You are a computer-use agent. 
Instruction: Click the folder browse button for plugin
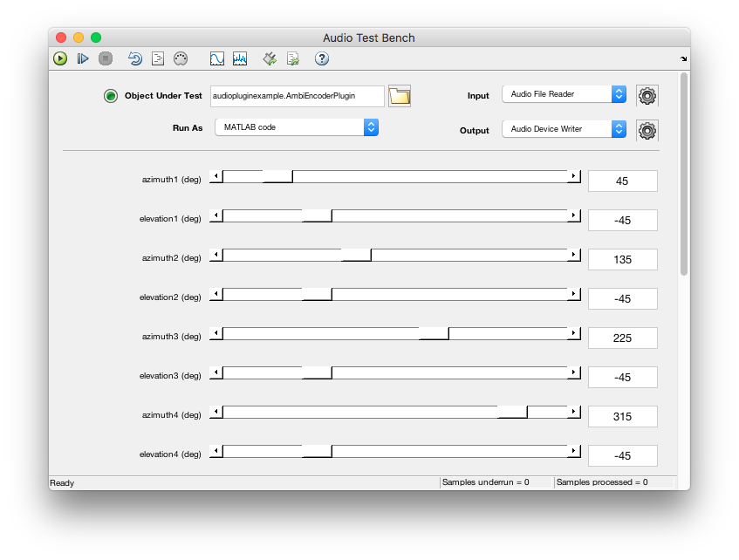tap(400, 96)
